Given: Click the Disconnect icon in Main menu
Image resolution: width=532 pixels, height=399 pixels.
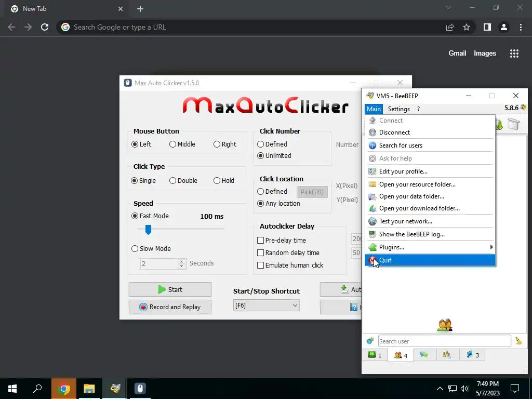Looking at the screenshot, I should (x=372, y=132).
